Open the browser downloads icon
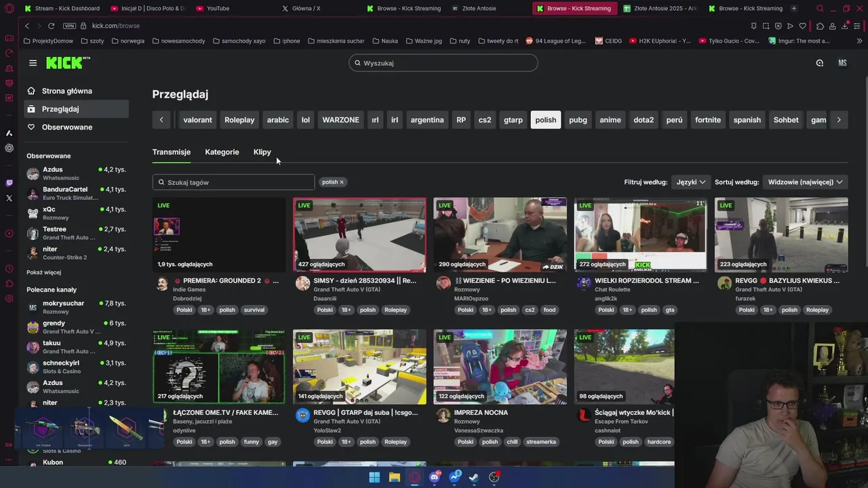The image size is (868, 488). 845,26
